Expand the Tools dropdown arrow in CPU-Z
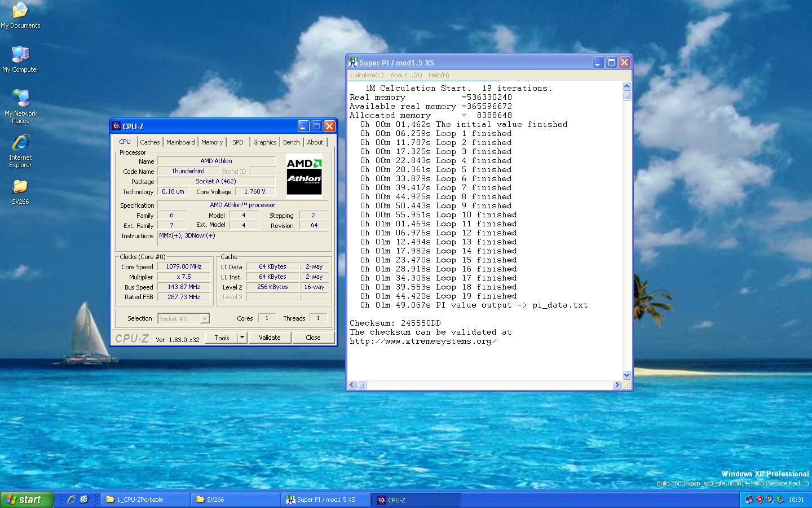The image size is (812, 508). (242, 338)
